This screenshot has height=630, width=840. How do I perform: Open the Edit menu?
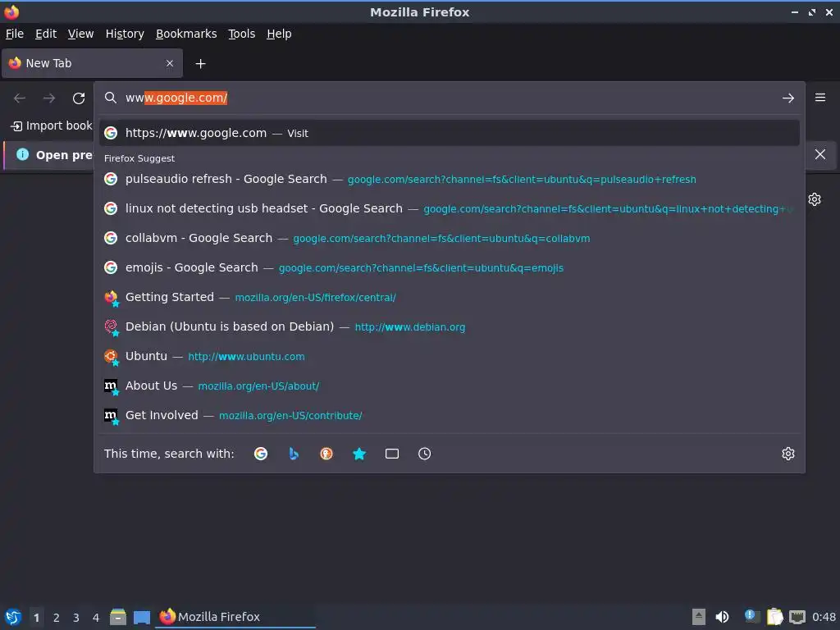(x=46, y=34)
